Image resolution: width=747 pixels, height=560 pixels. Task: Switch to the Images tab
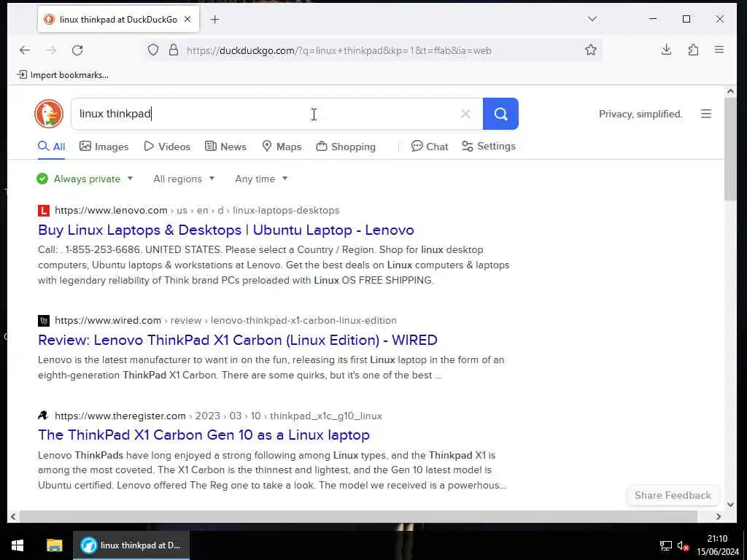coord(104,147)
